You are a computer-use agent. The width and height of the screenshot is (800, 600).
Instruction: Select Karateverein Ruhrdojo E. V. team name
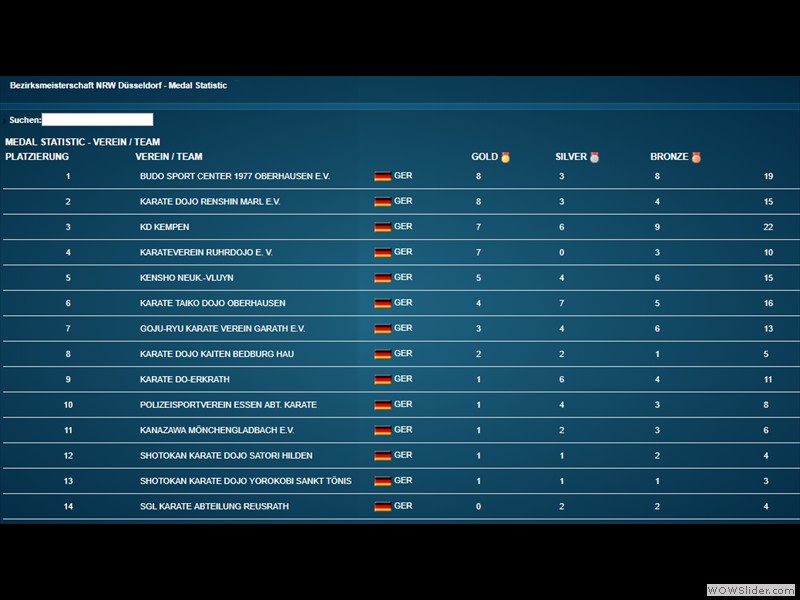(x=206, y=253)
